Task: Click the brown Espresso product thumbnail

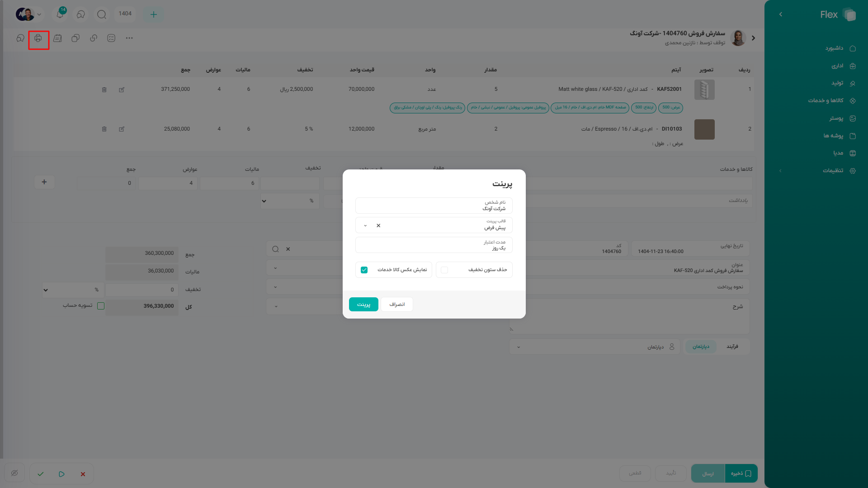Action: (704, 130)
